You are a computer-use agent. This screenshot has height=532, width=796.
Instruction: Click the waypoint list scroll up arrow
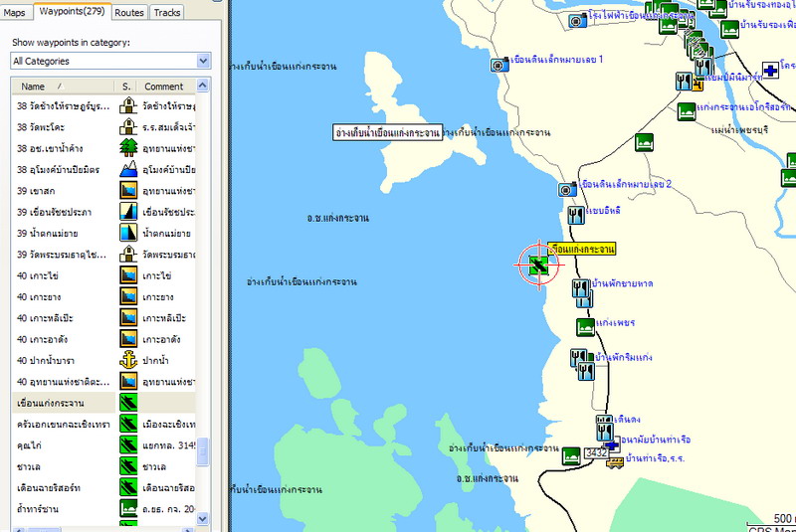[203, 87]
